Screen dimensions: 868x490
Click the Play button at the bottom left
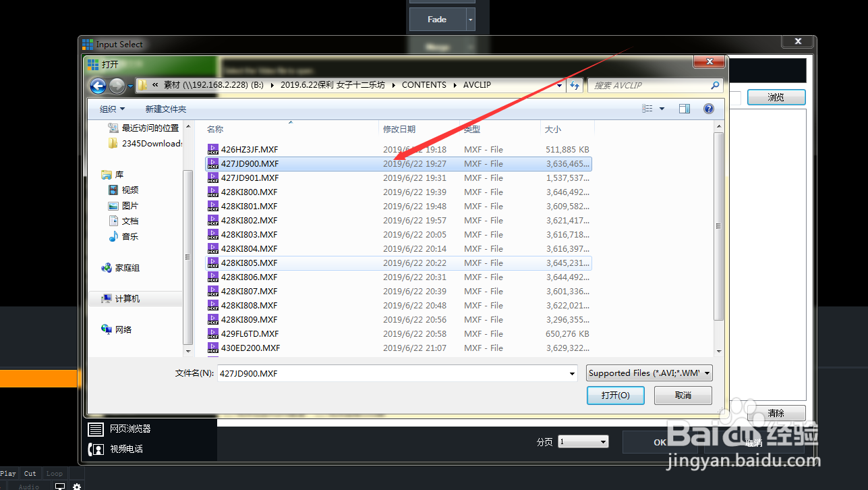8,473
